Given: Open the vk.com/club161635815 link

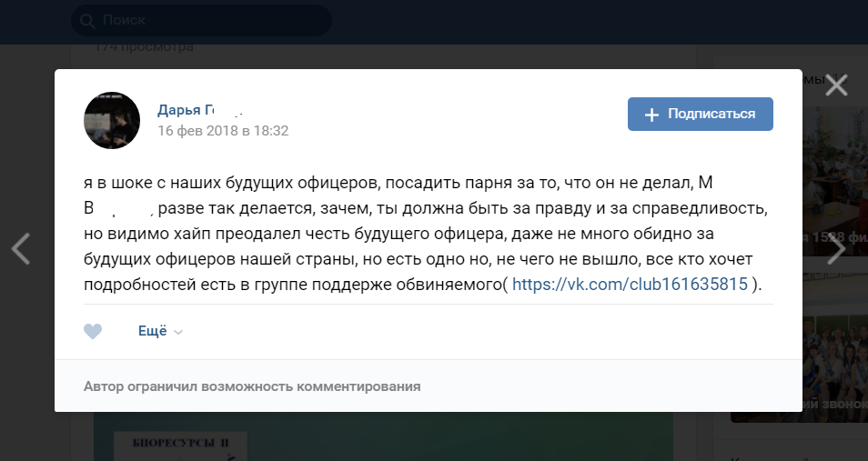Looking at the screenshot, I should (630, 285).
